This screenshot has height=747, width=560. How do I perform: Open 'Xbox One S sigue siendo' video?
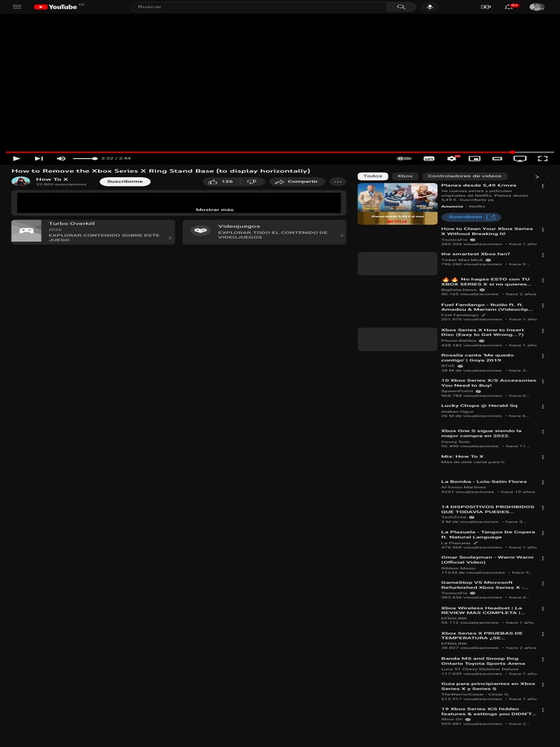click(x=481, y=433)
